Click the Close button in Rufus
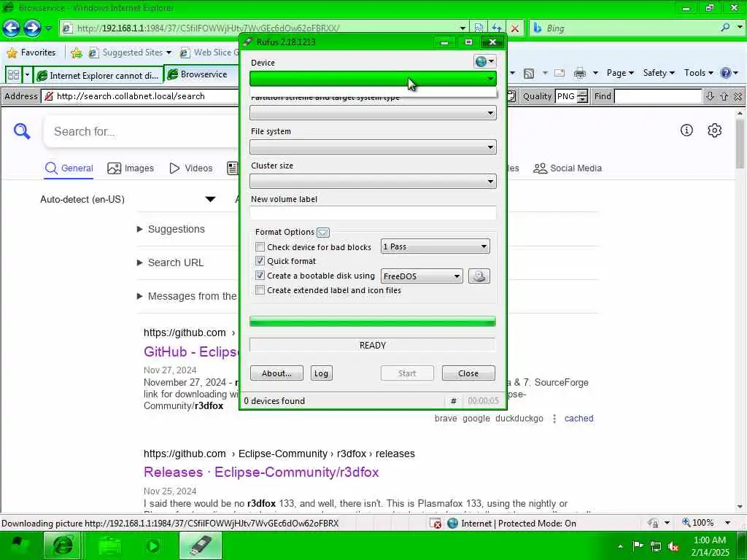The width and height of the screenshot is (747, 560). (468, 373)
